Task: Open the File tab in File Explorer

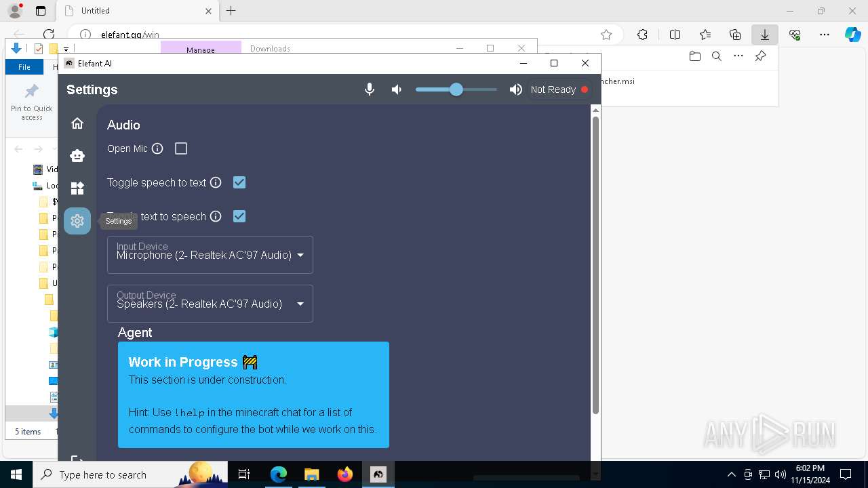Action: pyautogui.click(x=24, y=67)
